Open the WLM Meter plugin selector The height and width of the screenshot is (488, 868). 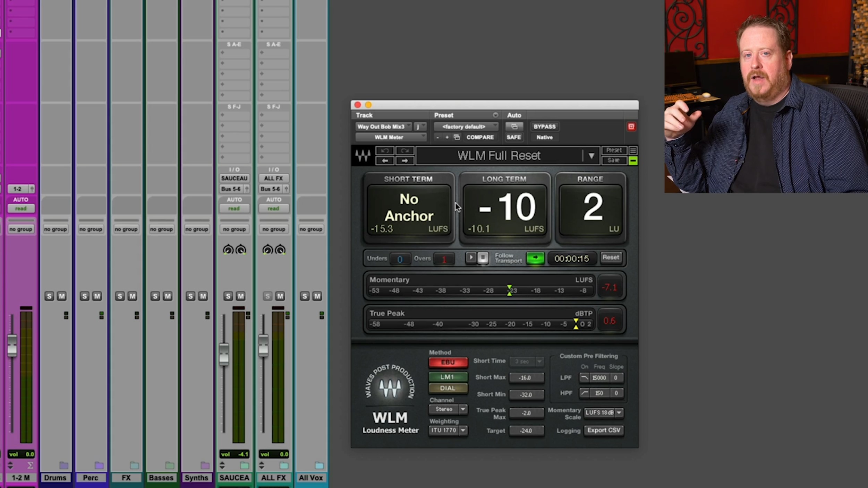(x=391, y=137)
